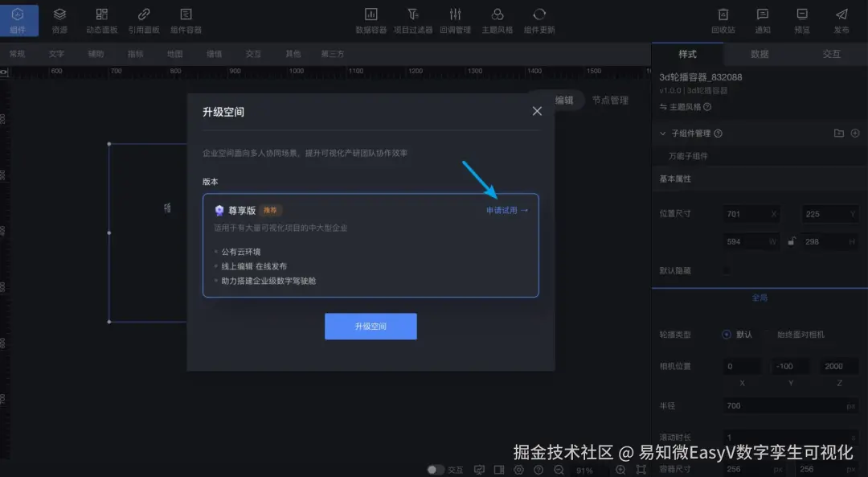
Task: Open the 常规 component category
Action: [x=17, y=54]
